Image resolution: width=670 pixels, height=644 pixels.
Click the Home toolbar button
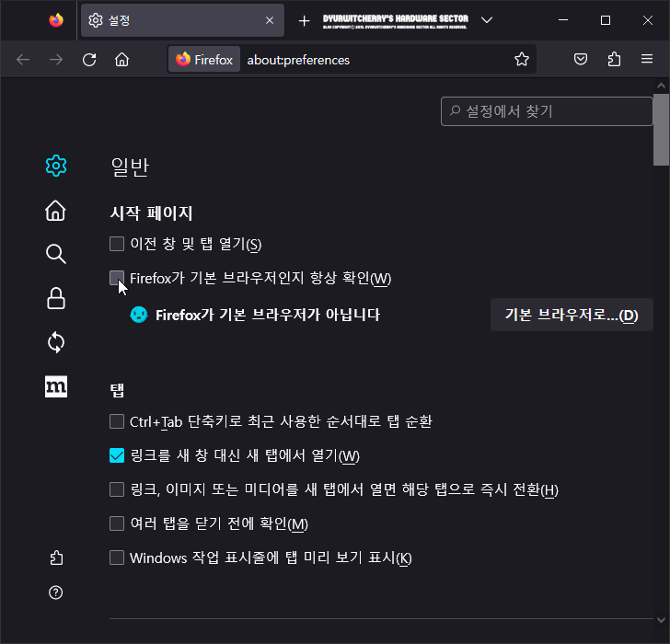[121, 60]
